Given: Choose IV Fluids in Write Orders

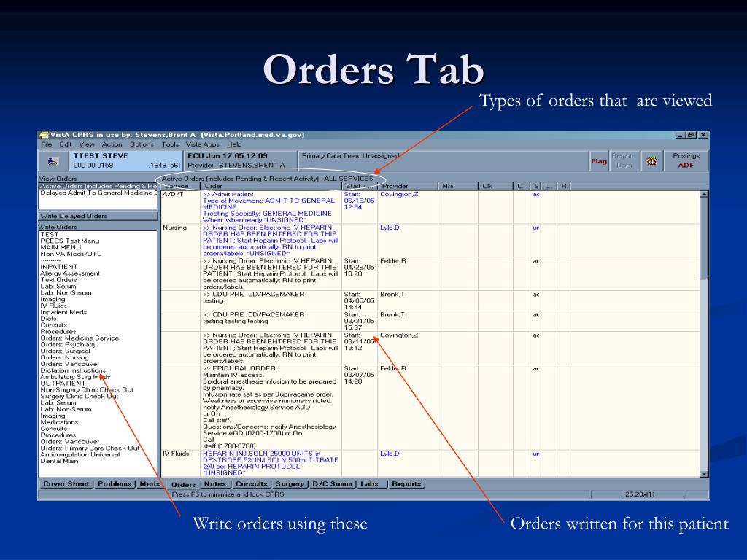Looking at the screenshot, I should (x=53, y=306).
